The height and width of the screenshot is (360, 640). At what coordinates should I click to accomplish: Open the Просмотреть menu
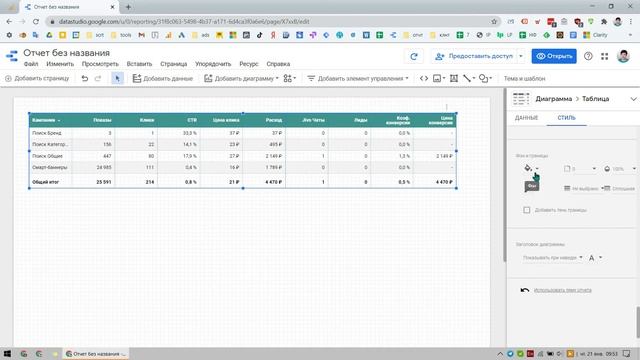click(x=100, y=64)
